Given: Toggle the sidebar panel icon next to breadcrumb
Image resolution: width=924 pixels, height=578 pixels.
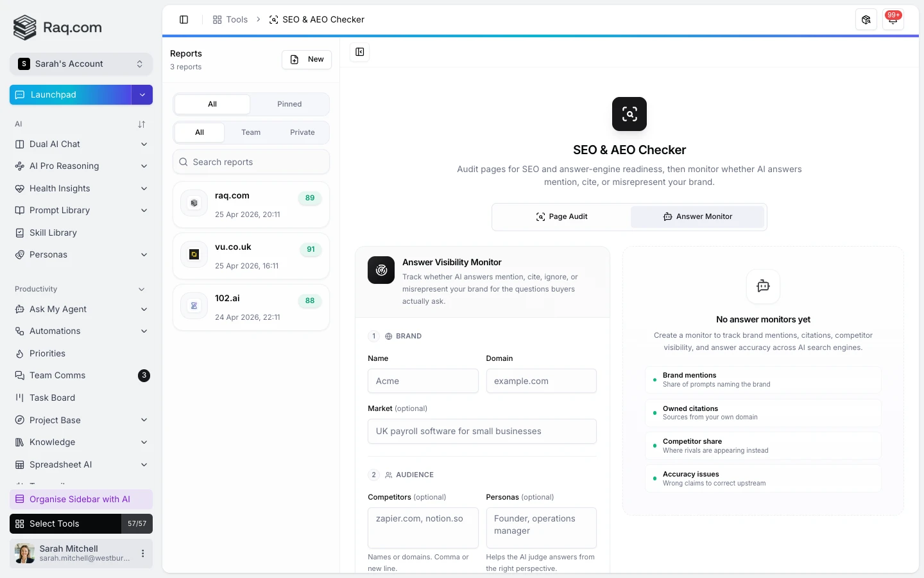Looking at the screenshot, I should point(184,19).
